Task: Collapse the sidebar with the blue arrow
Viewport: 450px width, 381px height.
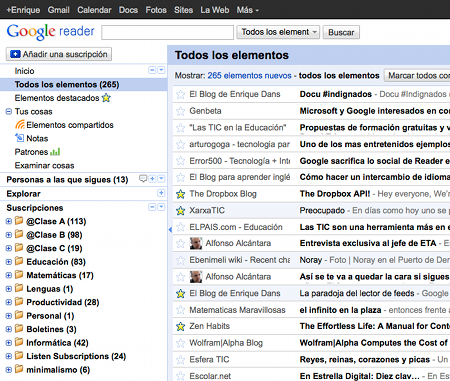Action: [170, 229]
